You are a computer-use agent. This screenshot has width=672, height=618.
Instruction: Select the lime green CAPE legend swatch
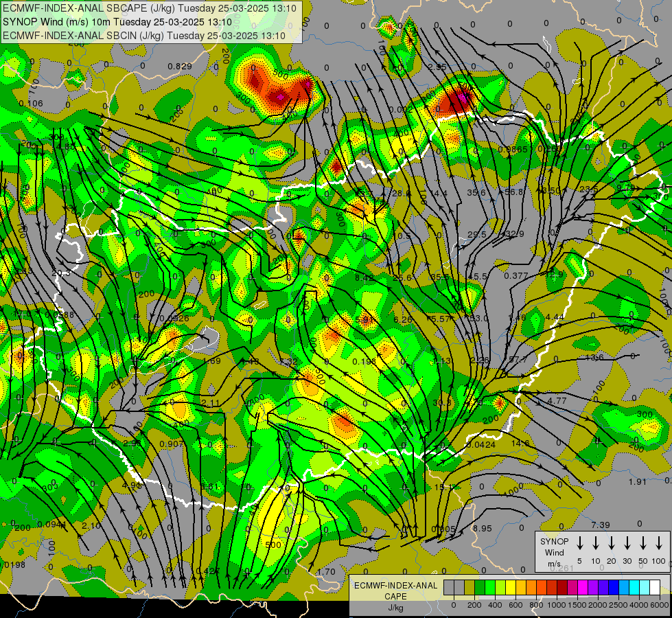(500, 588)
